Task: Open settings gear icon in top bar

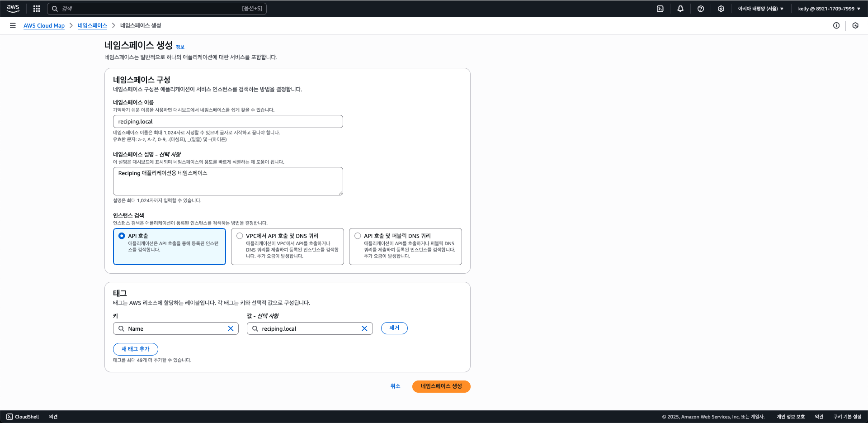Action: [x=721, y=9]
